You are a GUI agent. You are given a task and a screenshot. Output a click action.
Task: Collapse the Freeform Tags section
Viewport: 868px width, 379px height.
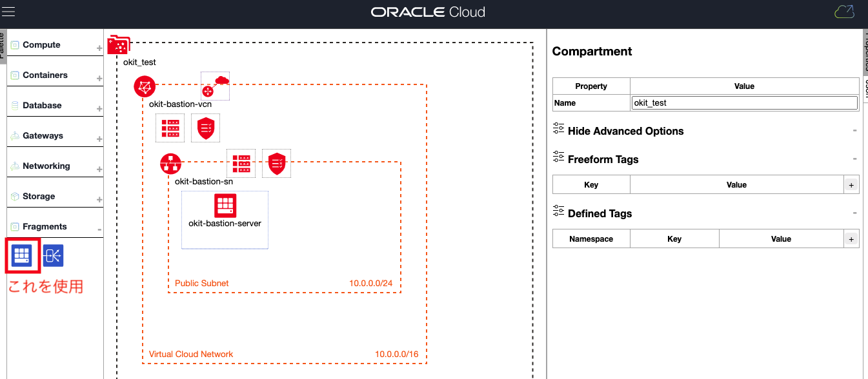point(855,159)
